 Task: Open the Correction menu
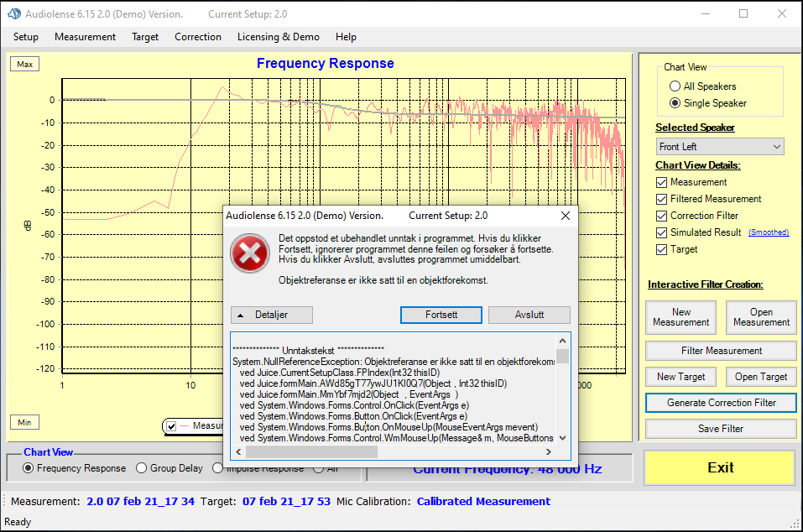point(198,37)
